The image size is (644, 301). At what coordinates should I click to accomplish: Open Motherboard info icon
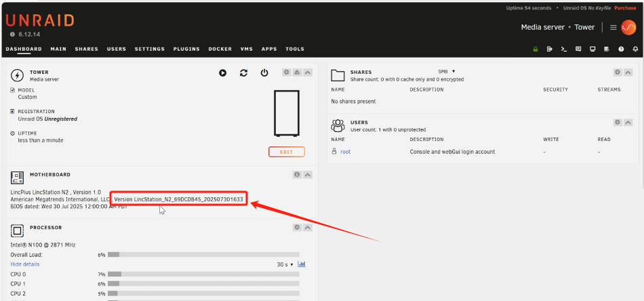[297, 174]
